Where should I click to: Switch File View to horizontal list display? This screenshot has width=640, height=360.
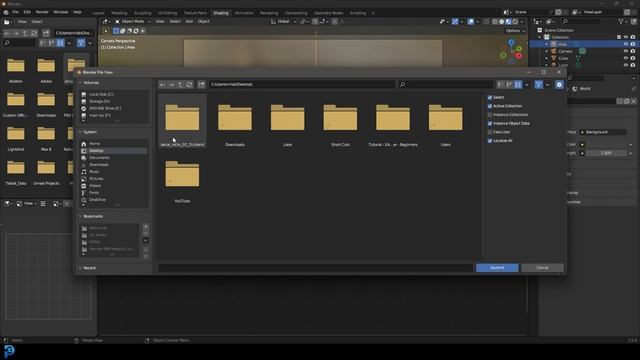click(509, 84)
